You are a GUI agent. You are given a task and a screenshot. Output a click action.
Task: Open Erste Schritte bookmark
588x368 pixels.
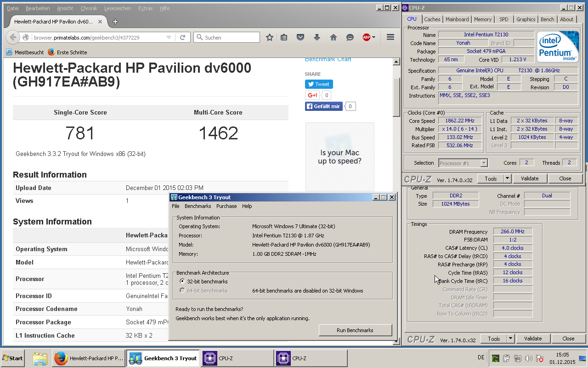pyautogui.click(x=67, y=52)
